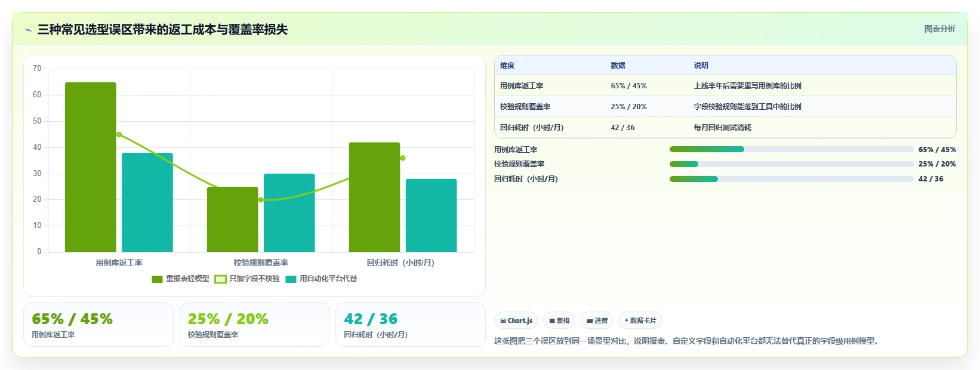Click the x-axis label 用例库返工率
Screen dimensions: 980x370
119,263
